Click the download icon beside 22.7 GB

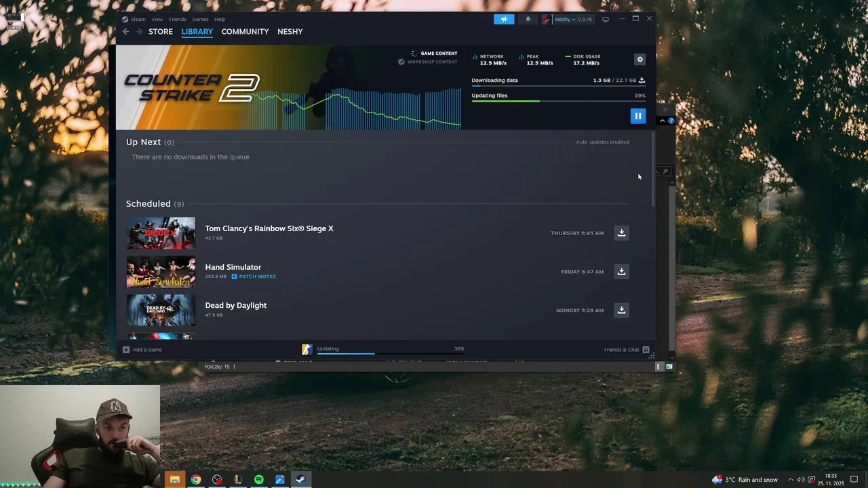pyautogui.click(x=642, y=80)
